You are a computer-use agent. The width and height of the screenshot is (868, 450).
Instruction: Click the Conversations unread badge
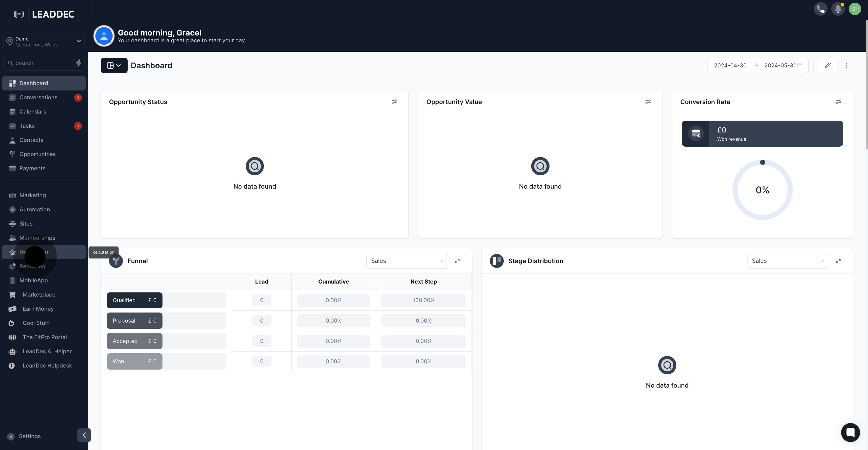tap(78, 98)
